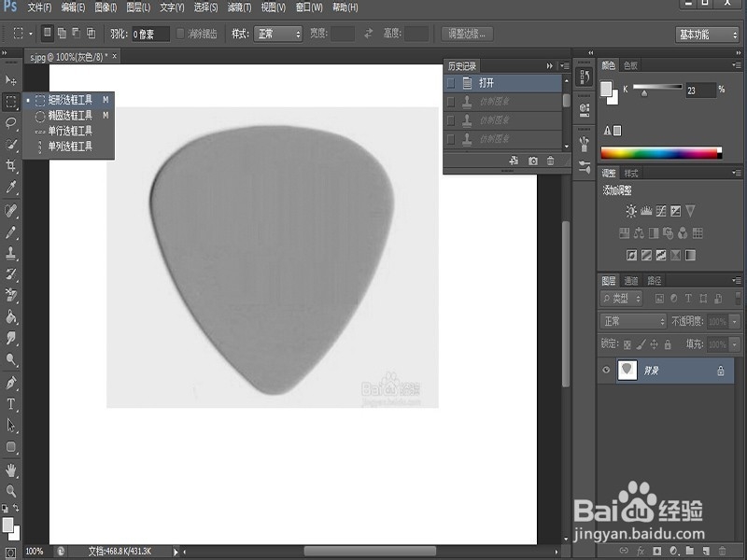Open the layer blend mode dropdown

coord(633,321)
